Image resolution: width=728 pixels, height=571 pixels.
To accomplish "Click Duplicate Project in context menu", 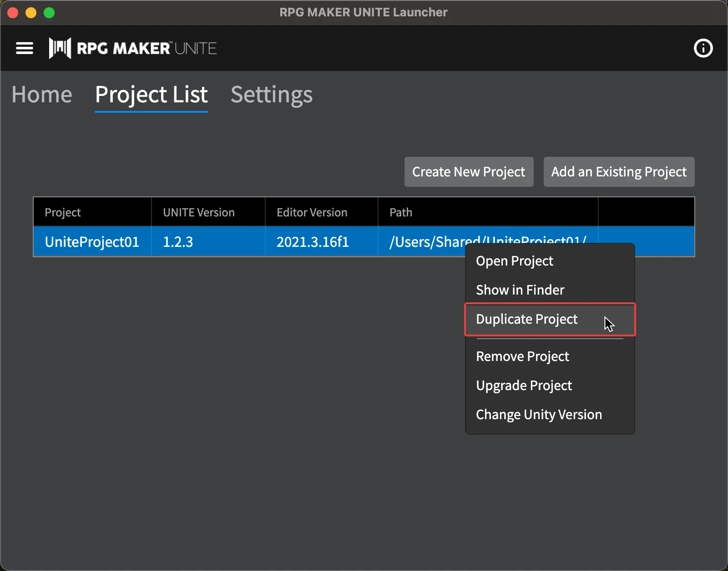I will tap(526, 319).
